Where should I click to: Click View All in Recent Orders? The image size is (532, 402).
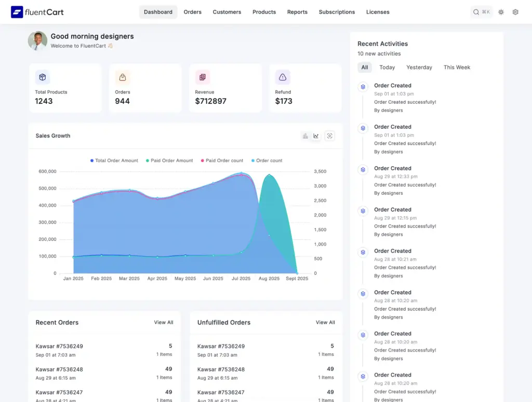click(164, 323)
